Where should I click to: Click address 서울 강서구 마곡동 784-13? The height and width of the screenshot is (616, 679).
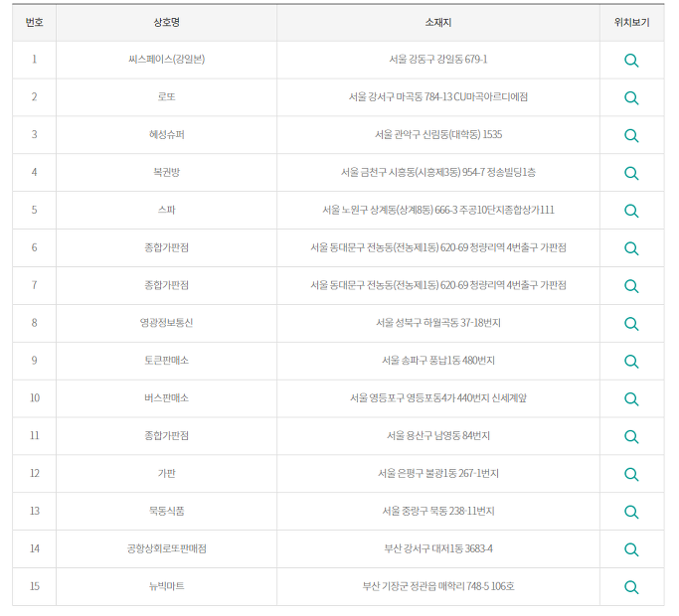click(x=438, y=96)
